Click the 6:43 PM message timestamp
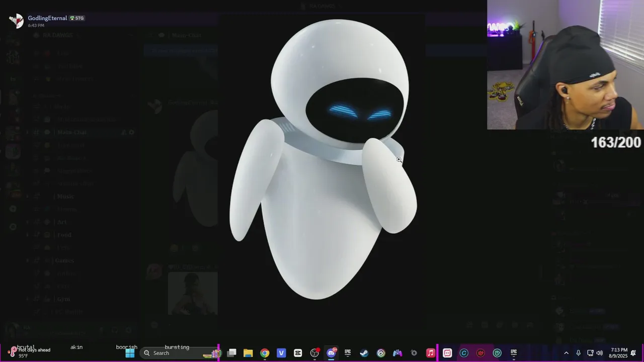The image size is (644, 362). coord(36,25)
